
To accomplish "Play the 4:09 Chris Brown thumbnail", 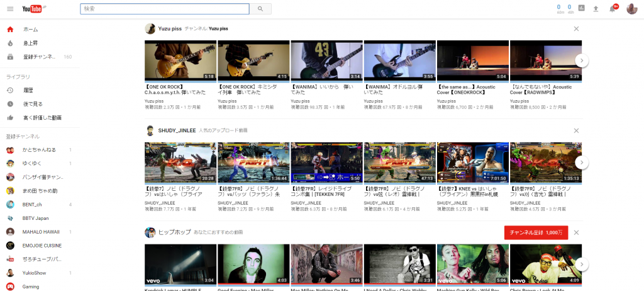I will click(546, 265).
